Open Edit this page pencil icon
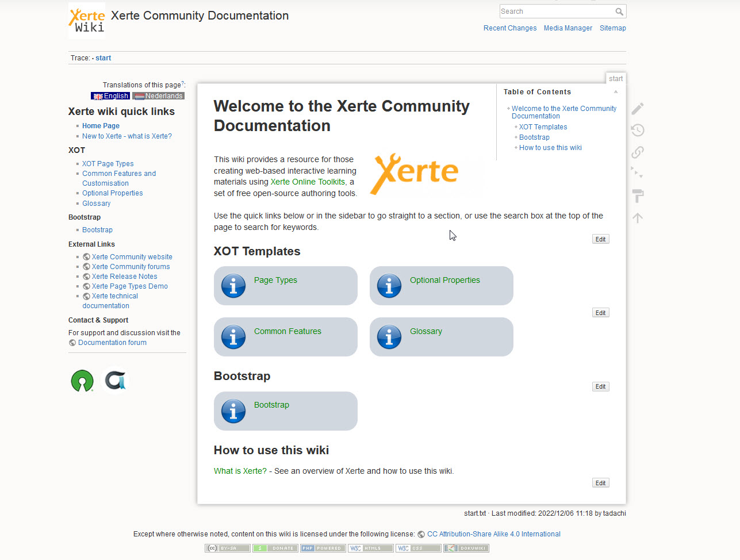 click(638, 109)
